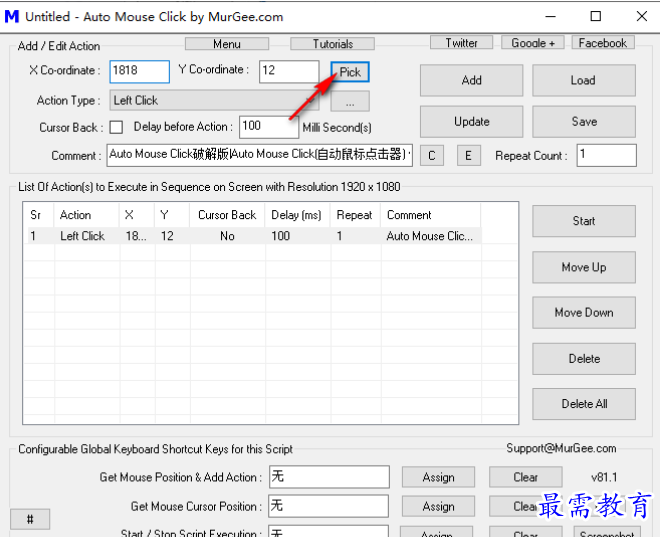The image size is (660, 537).
Task: Assign shortcut for Get Mouse Cursor Position
Action: tap(438, 506)
